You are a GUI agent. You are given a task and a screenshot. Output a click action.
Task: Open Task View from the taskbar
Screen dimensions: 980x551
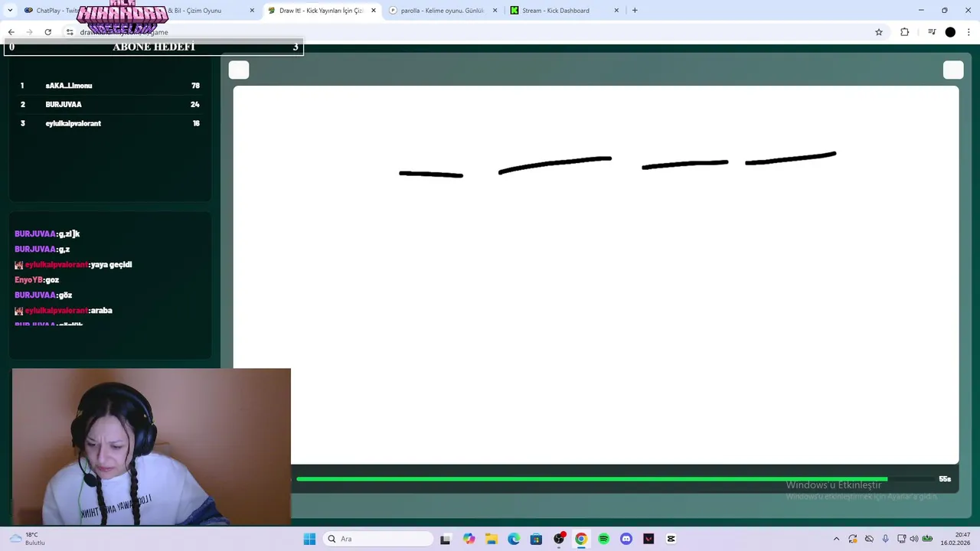click(x=446, y=539)
